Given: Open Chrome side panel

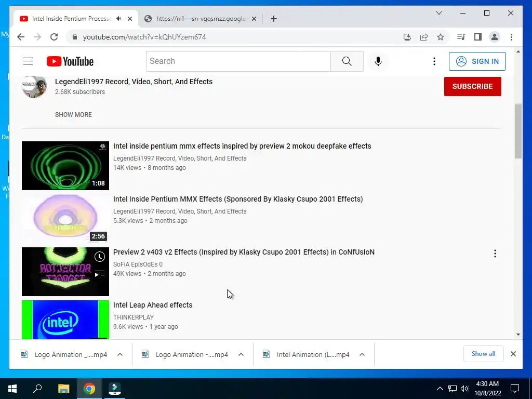Looking at the screenshot, I should pyautogui.click(x=478, y=37).
